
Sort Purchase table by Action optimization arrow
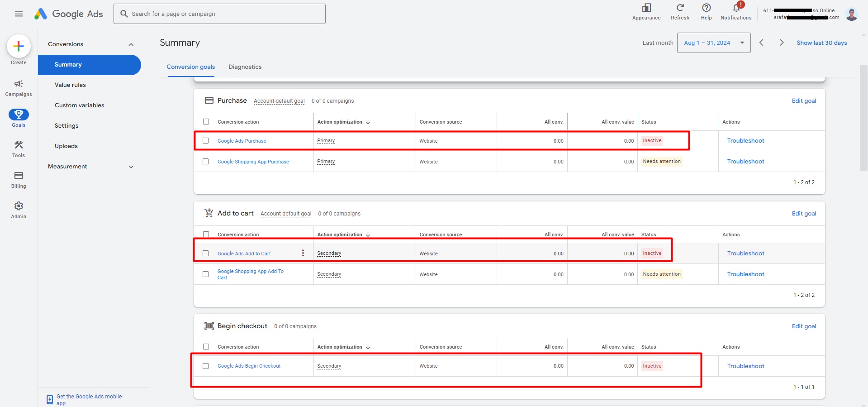tap(368, 122)
